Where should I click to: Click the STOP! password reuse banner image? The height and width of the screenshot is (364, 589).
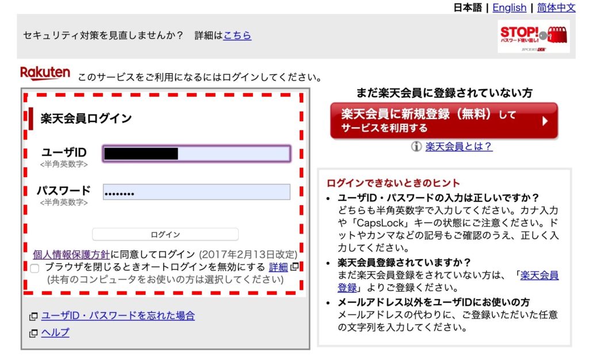(x=533, y=36)
